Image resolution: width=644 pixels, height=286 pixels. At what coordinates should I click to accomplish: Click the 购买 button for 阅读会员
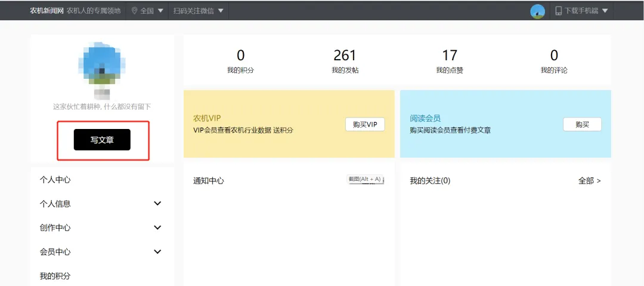coord(582,124)
